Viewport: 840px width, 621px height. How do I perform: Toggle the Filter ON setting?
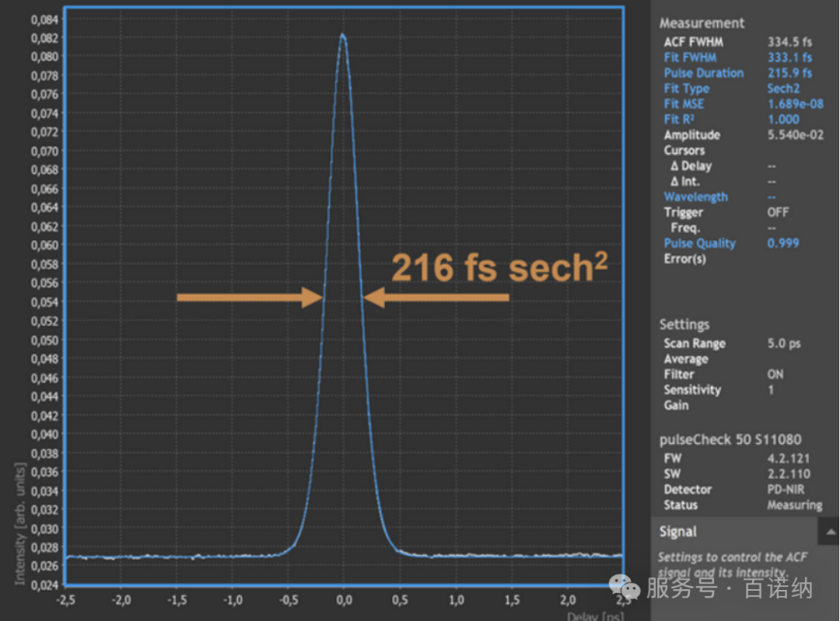pyautogui.click(x=775, y=375)
